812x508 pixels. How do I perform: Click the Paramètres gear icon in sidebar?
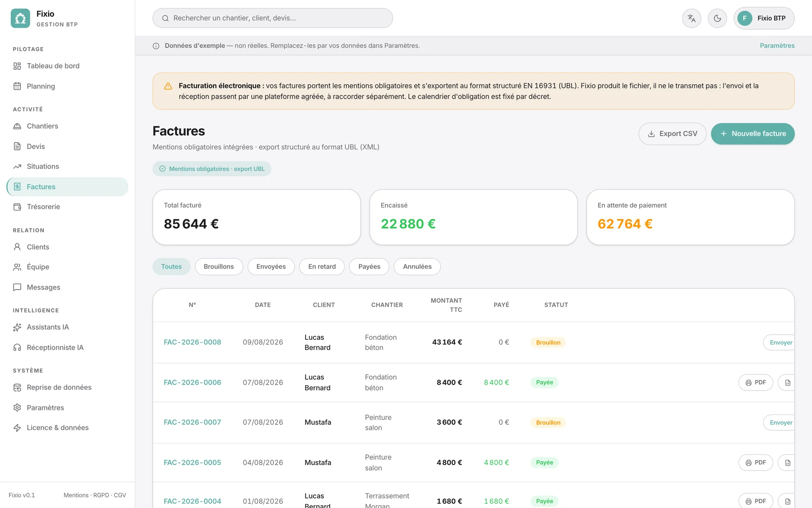[x=17, y=408]
